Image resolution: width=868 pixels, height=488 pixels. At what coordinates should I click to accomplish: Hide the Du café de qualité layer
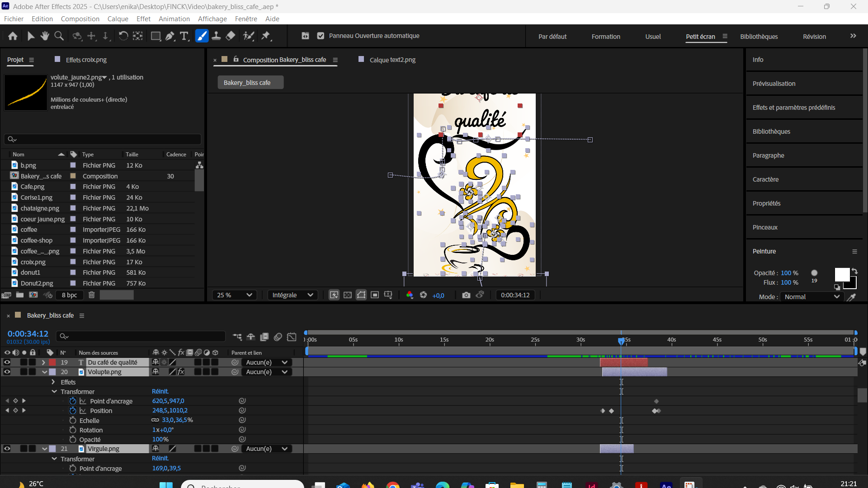click(x=7, y=362)
